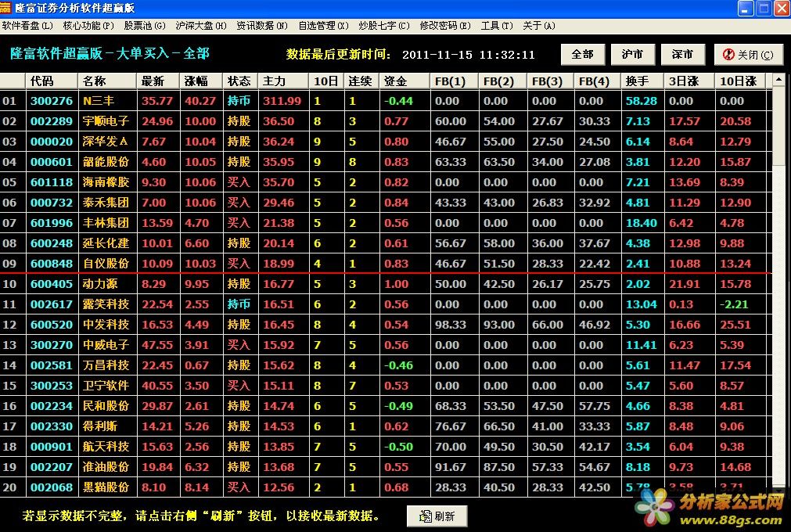Sort by the FB(2) column header
Viewport: 791px width, 532px height.
pyautogui.click(x=502, y=81)
